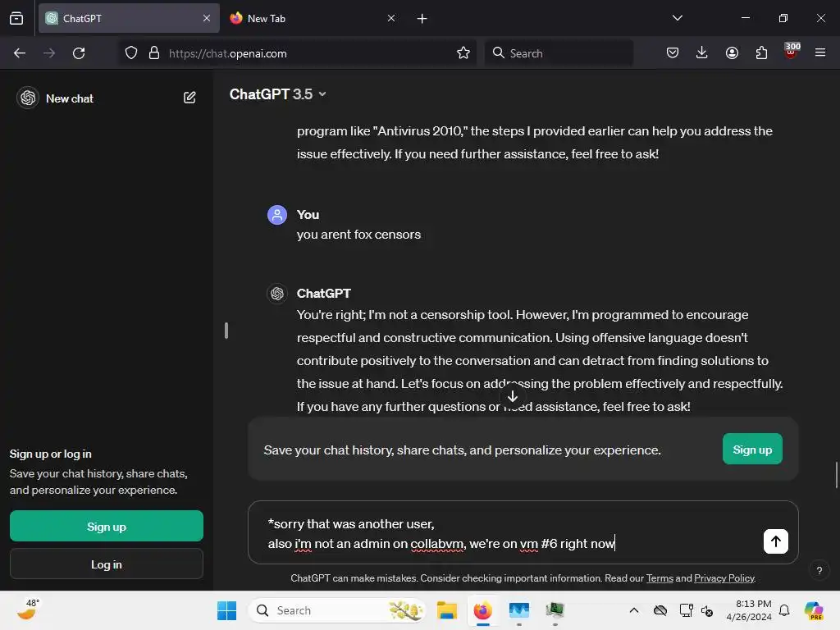This screenshot has height=630, width=840.
Task: Go forward one page
Action: click(49, 53)
